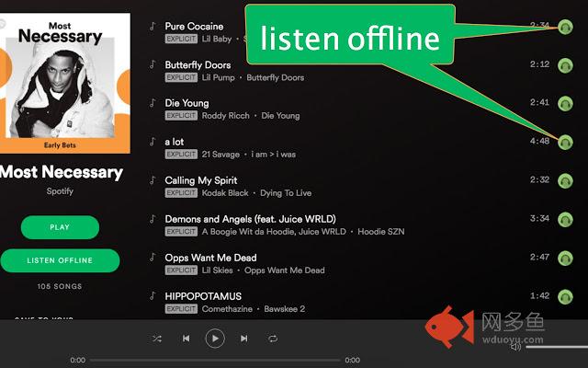Image resolution: width=588 pixels, height=368 pixels.
Task: Select the Demons and Angels track title
Action: click(x=250, y=219)
